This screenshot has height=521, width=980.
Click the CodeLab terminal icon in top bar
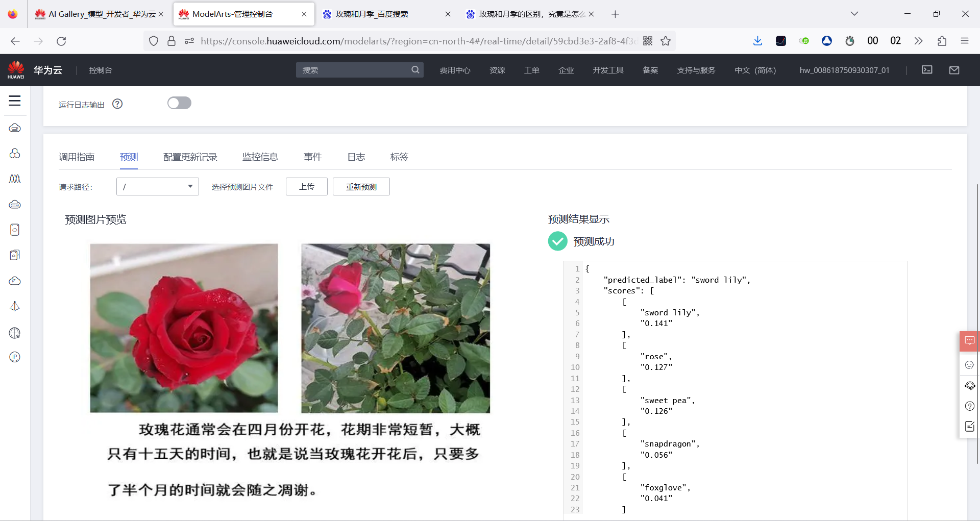pos(927,70)
